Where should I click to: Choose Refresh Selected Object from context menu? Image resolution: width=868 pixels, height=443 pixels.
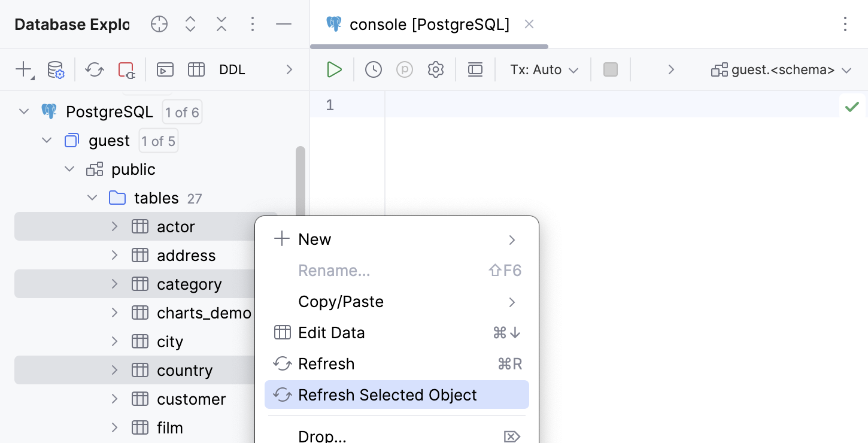[x=387, y=395]
